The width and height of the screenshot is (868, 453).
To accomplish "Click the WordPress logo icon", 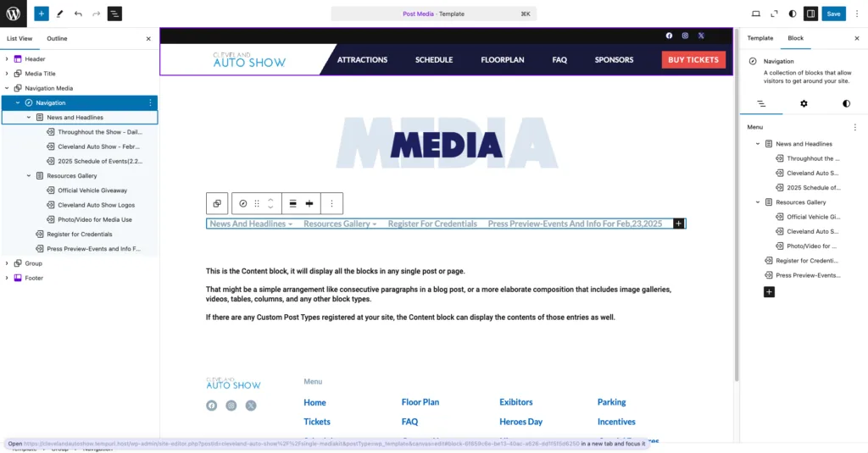I will (x=14, y=14).
